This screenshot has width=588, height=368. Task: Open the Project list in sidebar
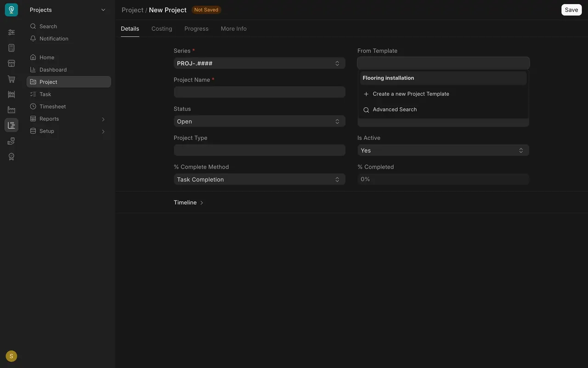point(69,82)
